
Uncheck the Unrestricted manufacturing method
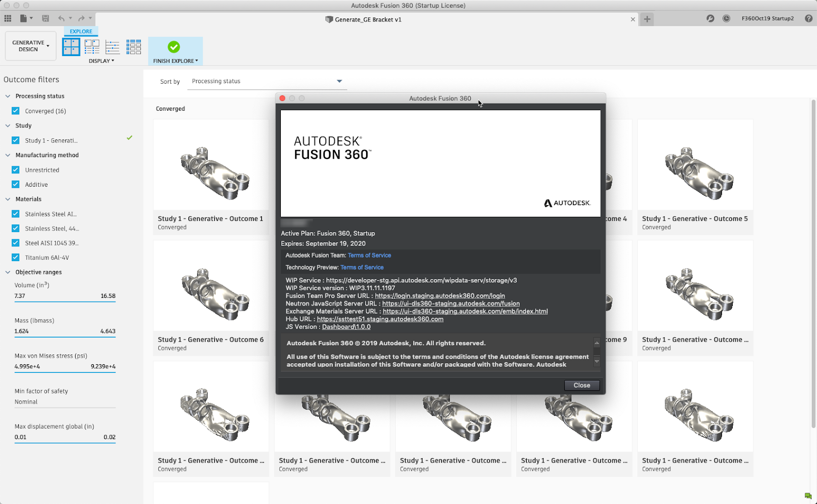pyautogui.click(x=16, y=170)
